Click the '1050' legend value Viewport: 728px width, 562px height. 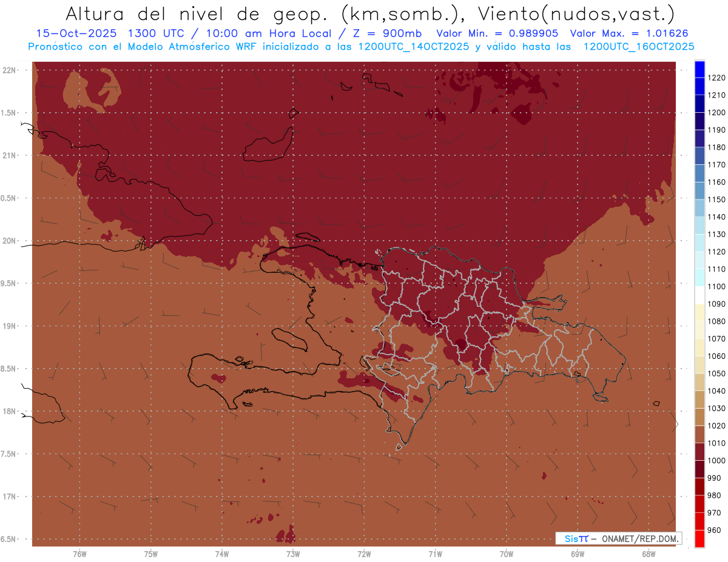[x=716, y=373]
